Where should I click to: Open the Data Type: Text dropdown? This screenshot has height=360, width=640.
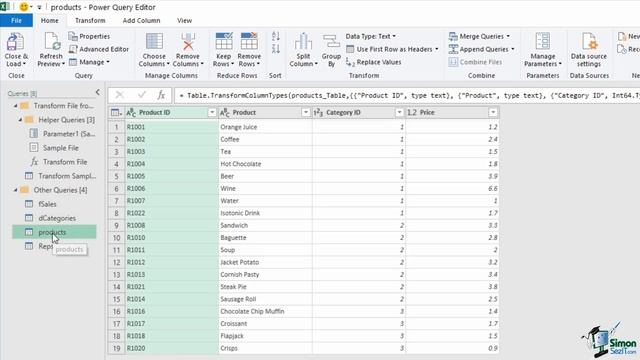371,36
